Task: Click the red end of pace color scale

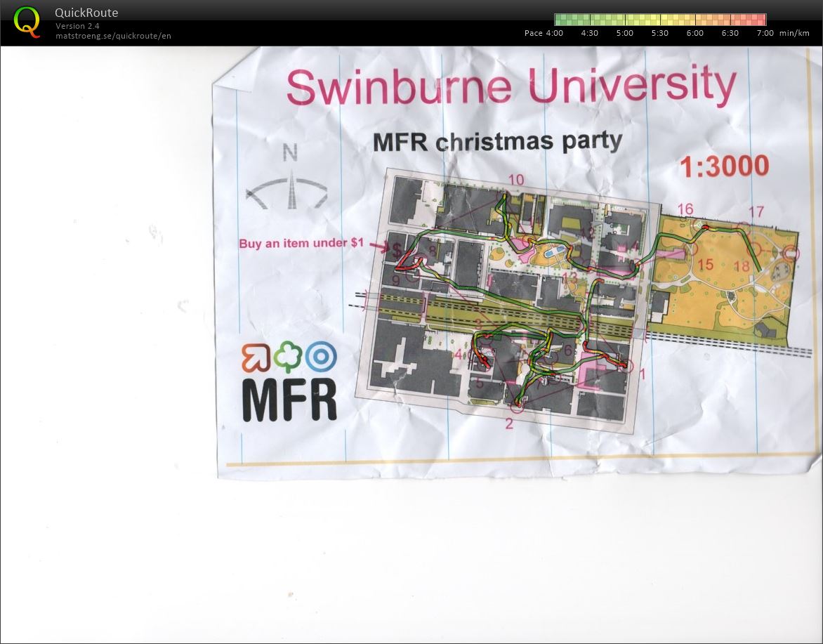Action: 760,20
